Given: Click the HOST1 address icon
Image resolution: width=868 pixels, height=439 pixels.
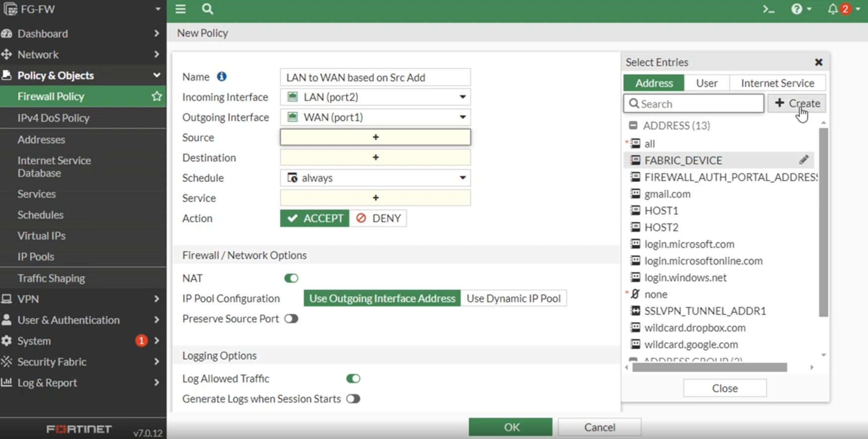Looking at the screenshot, I should (x=635, y=211).
